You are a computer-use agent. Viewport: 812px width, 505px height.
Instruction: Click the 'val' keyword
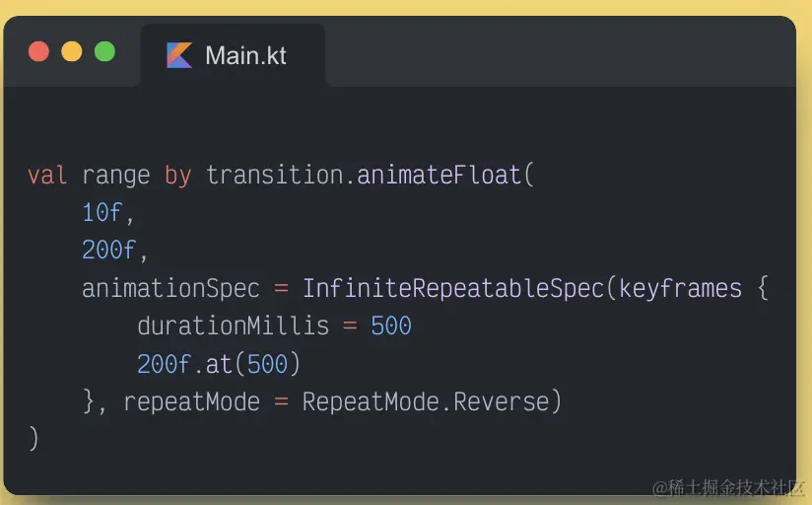47,176
